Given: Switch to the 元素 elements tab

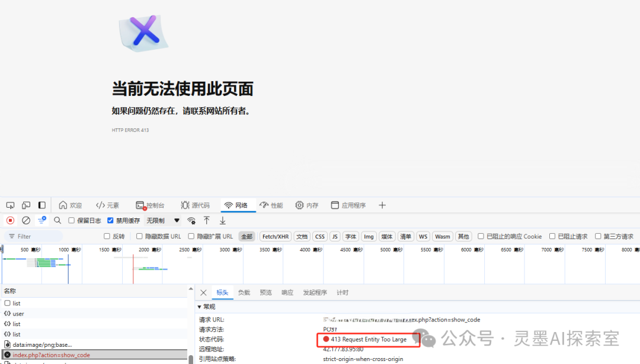Looking at the screenshot, I should point(107,205).
